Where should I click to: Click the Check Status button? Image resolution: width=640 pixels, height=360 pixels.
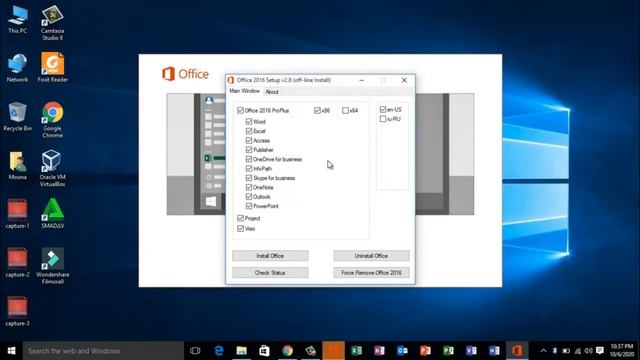270,272
